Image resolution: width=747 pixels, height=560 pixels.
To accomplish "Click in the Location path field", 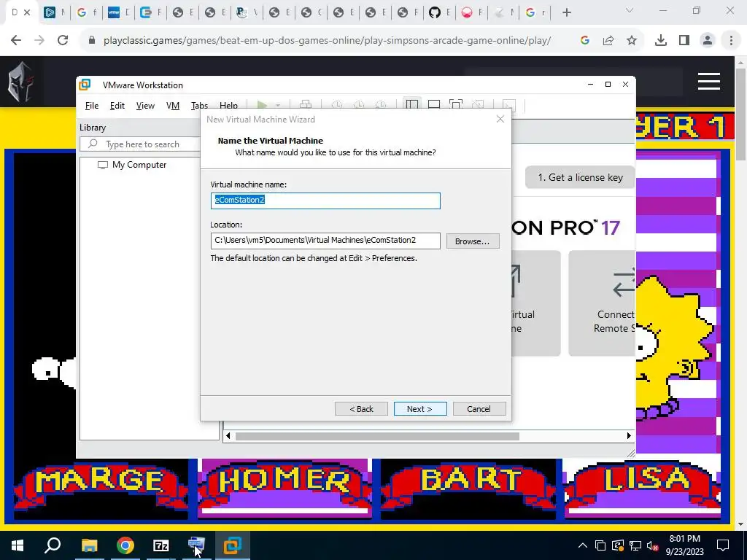I will pyautogui.click(x=325, y=241).
